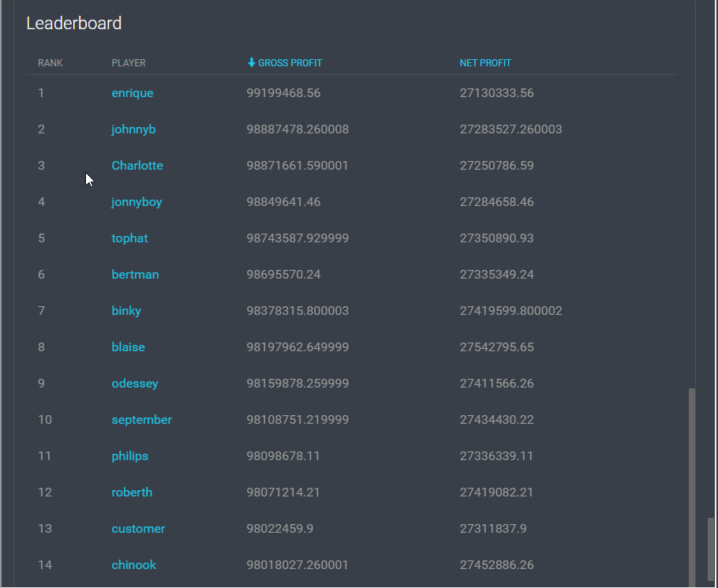Select gross profit value 98098678.11

pyautogui.click(x=283, y=456)
